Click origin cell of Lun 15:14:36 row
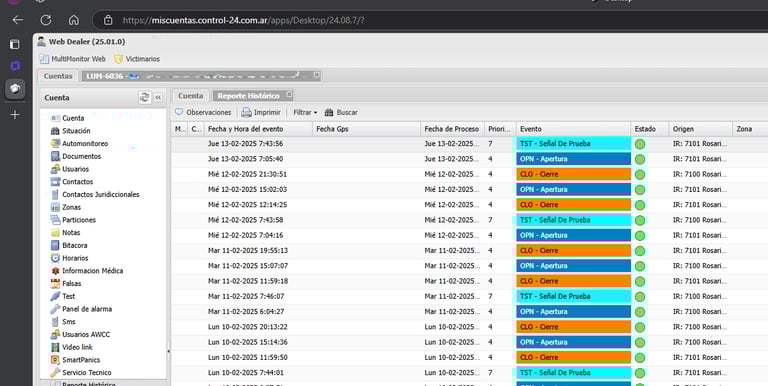The image size is (768, 386). tap(700, 342)
